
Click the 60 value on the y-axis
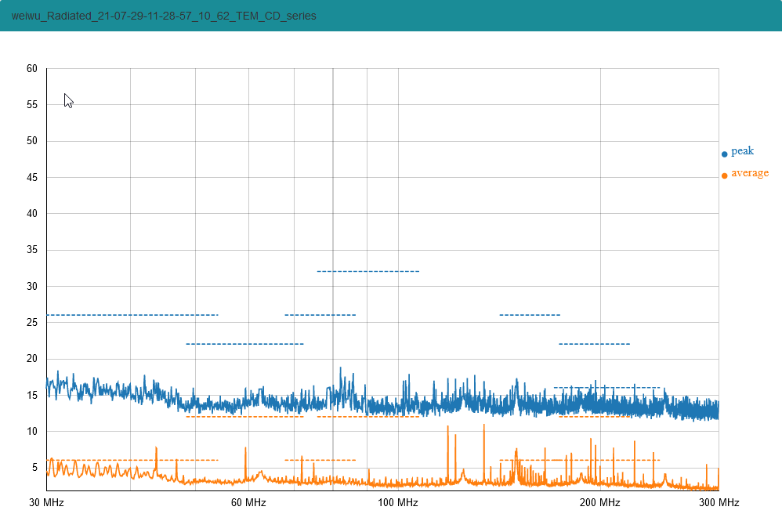(31, 69)
